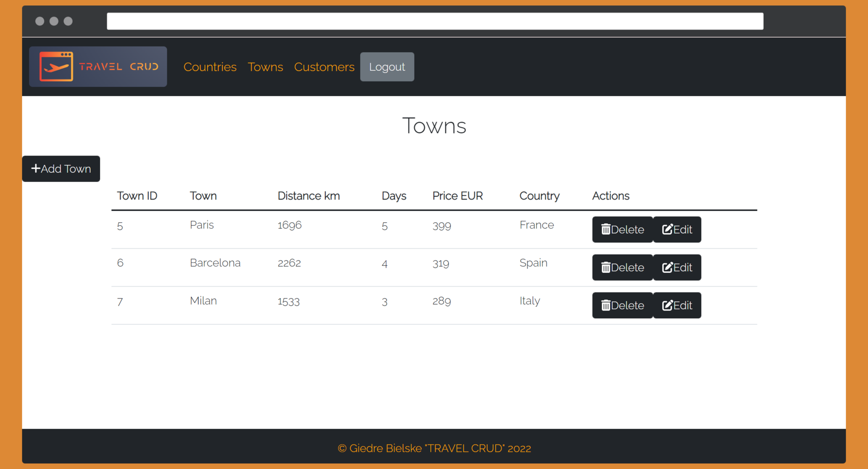This screenshot has width=868, height=469.
Task: Click trash icon in Milan row
Action: coord(605,306)
